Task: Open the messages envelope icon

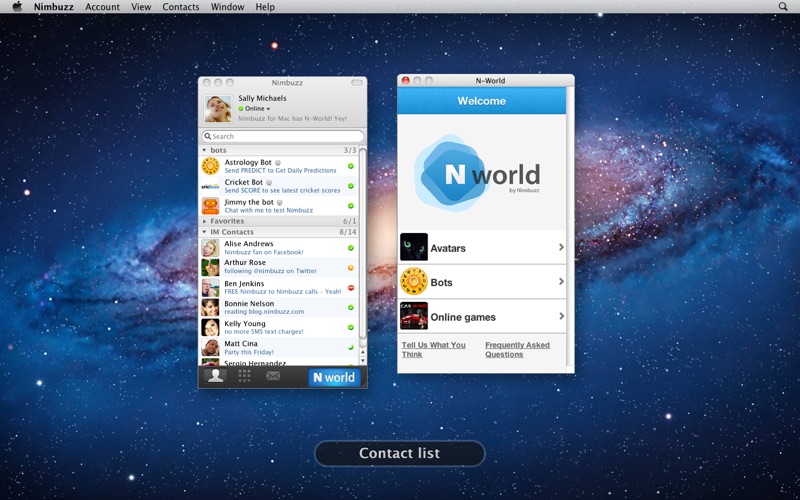Action: [x=273, y=376]
